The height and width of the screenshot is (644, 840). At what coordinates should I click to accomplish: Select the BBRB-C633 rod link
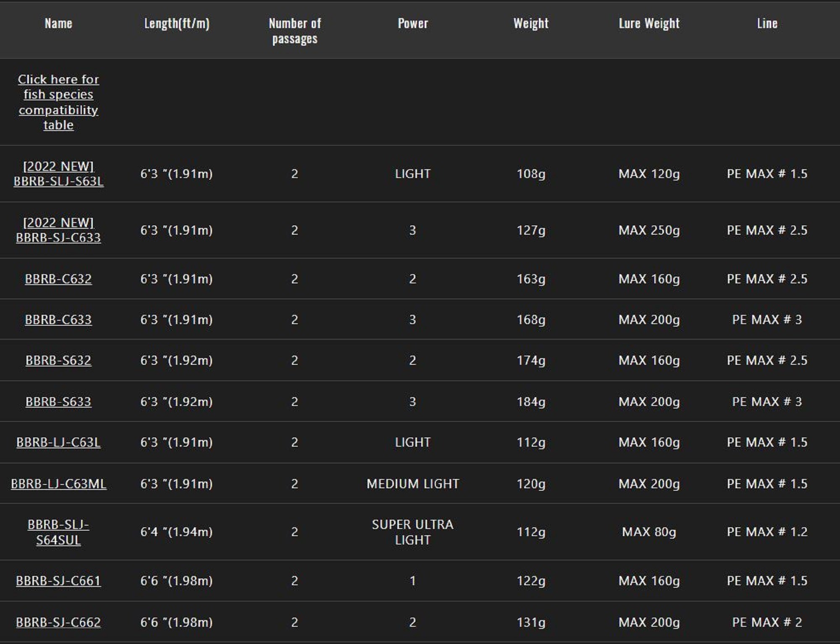(58, 319)
